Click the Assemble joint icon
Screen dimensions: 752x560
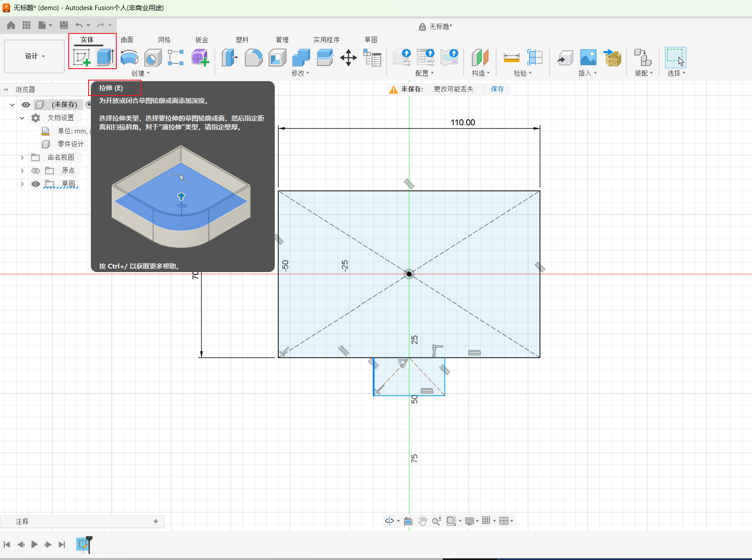(x=643, y=58)
